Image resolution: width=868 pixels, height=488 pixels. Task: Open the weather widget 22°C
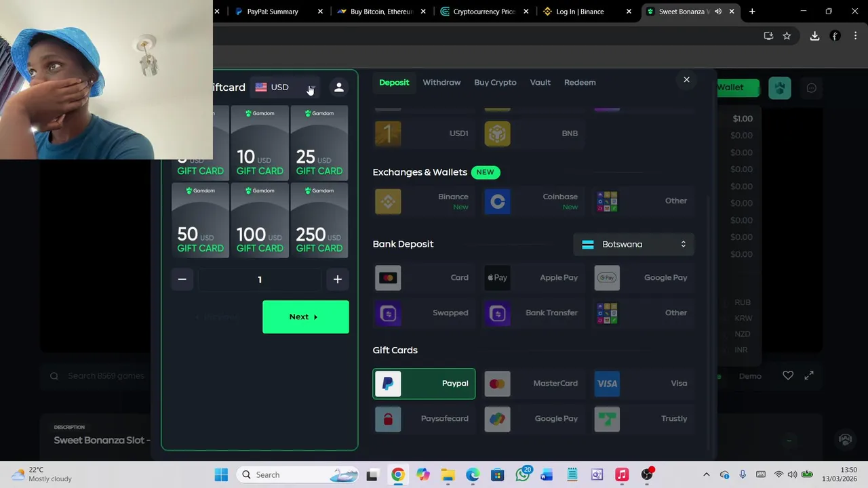(x=42, y=474)
